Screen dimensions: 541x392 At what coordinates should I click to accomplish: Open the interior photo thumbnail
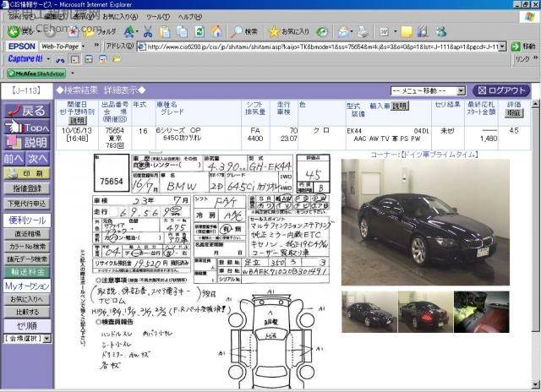pyautogui.click(x=481, y=312)
